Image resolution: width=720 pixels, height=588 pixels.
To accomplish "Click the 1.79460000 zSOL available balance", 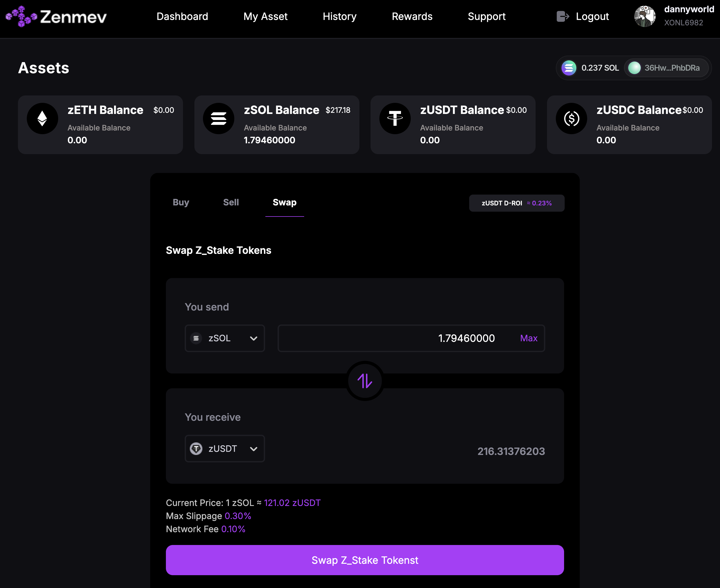I will (x=269, y=140).
